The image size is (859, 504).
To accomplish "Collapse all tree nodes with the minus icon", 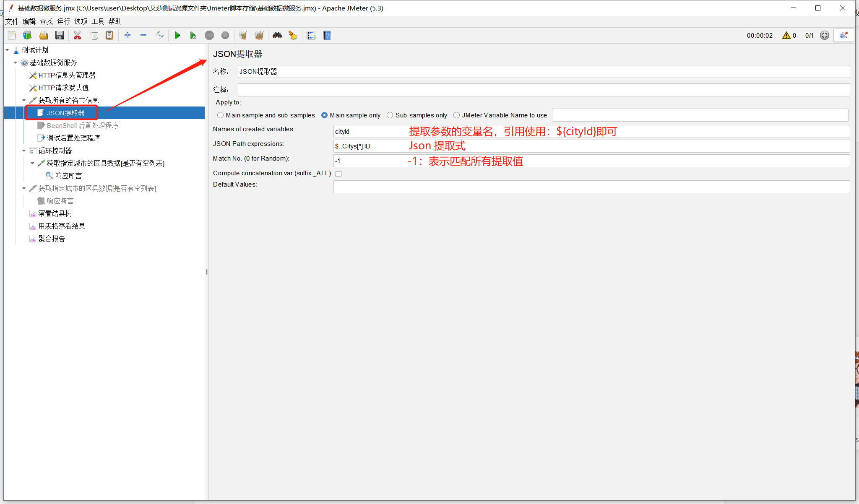I will pyautogui.click(x=143, y=35).
